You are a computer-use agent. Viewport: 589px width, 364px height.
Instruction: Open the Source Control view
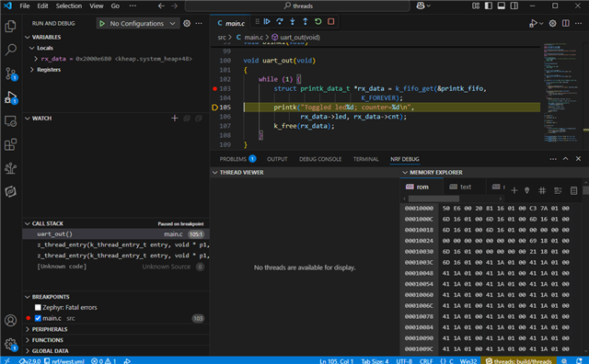click(x=10, y=74)
